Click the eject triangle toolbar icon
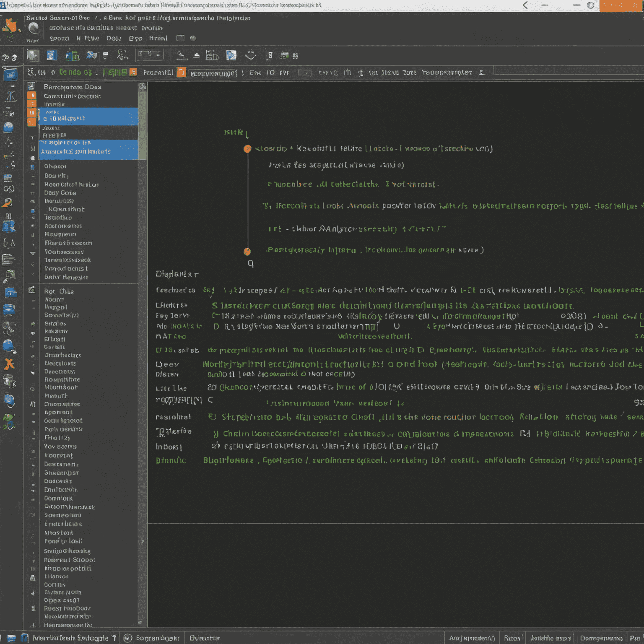Screen dimensions: 644x644 [197, 55]
